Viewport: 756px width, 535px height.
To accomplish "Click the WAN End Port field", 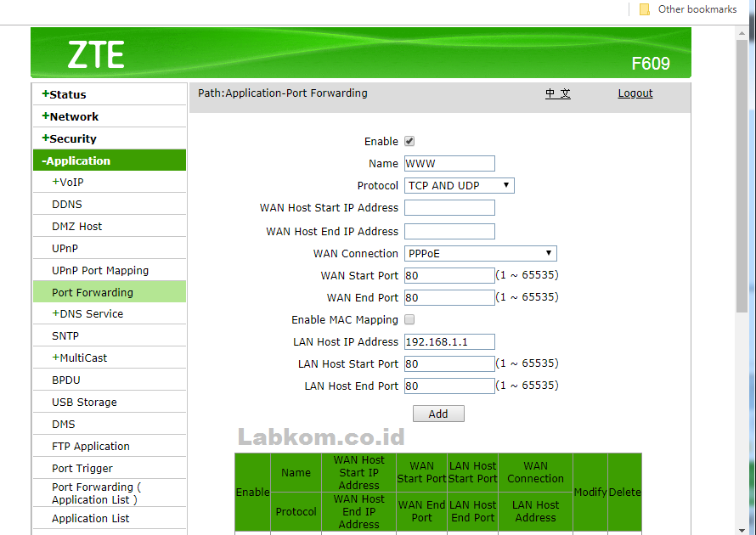I will tap(449, 298).
